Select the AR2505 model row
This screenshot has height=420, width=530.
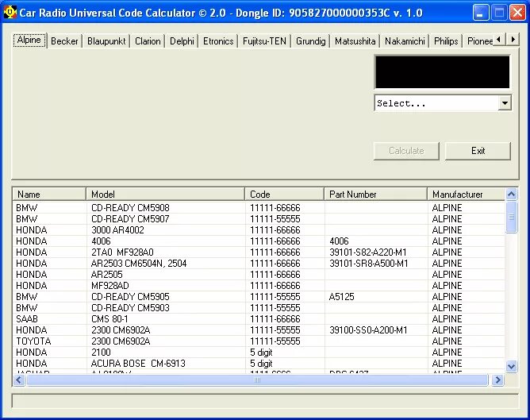pyautogui.click(x=259, y=275)
